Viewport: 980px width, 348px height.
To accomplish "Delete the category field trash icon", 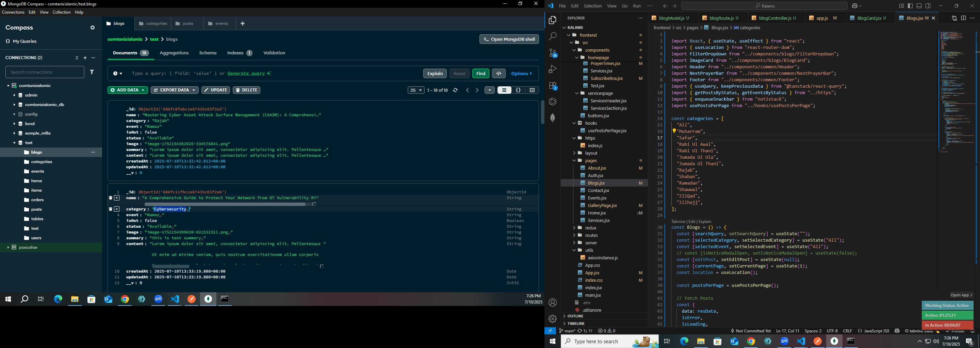I will pos(111,209).
